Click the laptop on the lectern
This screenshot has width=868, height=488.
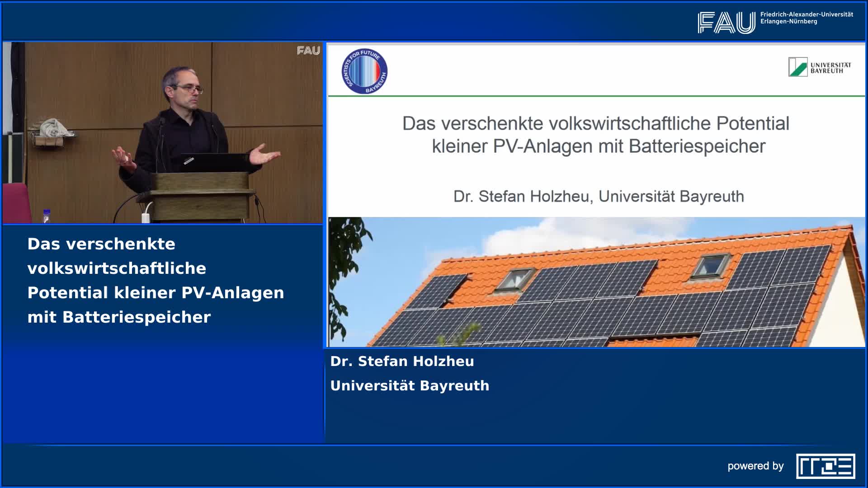(212, 162)
